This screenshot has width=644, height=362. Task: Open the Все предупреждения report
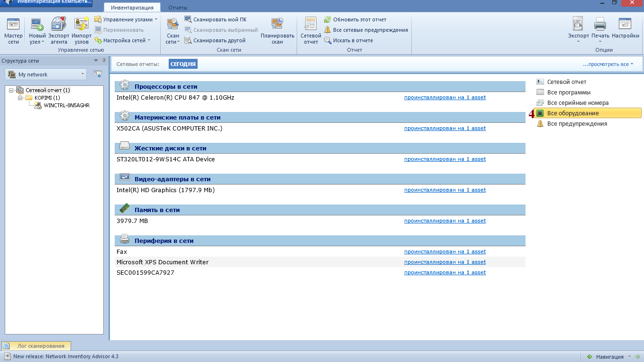pyautogui.click(x=577, y=124)
